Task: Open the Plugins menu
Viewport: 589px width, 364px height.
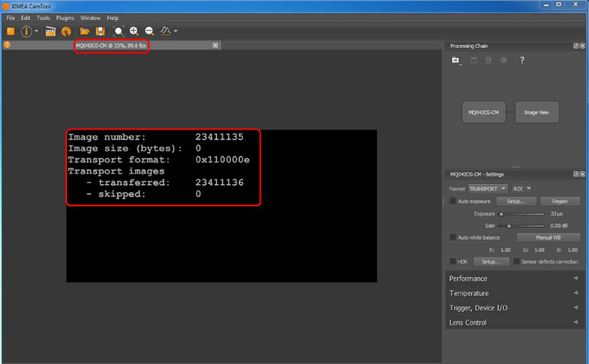Action: pos(66,18)
